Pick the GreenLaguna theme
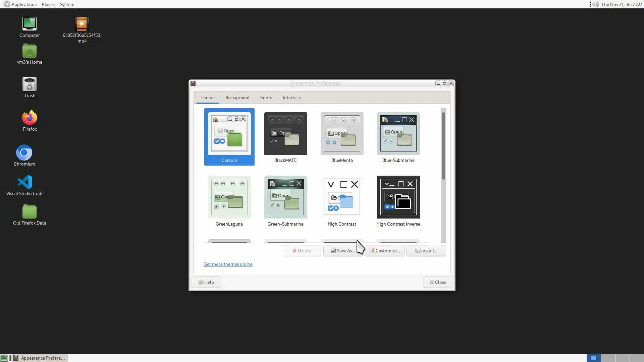This screenshot has height=362, width=644. (x=229, y=197)
